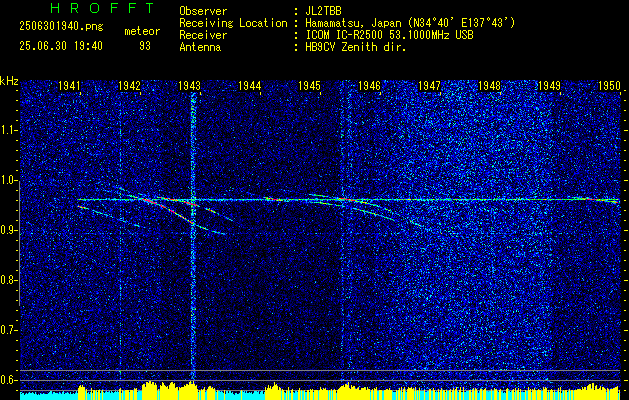Click the 1946 time marker
Screen dimensions: 629x400
pos(369,85)
